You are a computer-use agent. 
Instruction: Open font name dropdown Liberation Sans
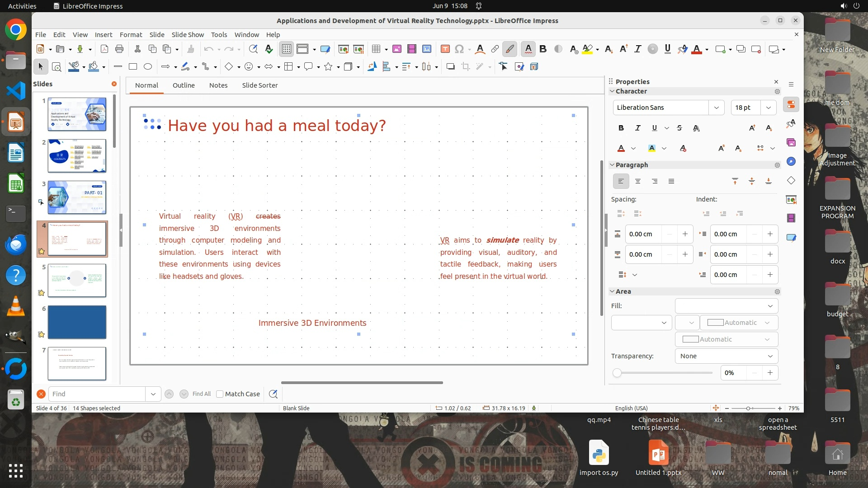click(716, 108)
